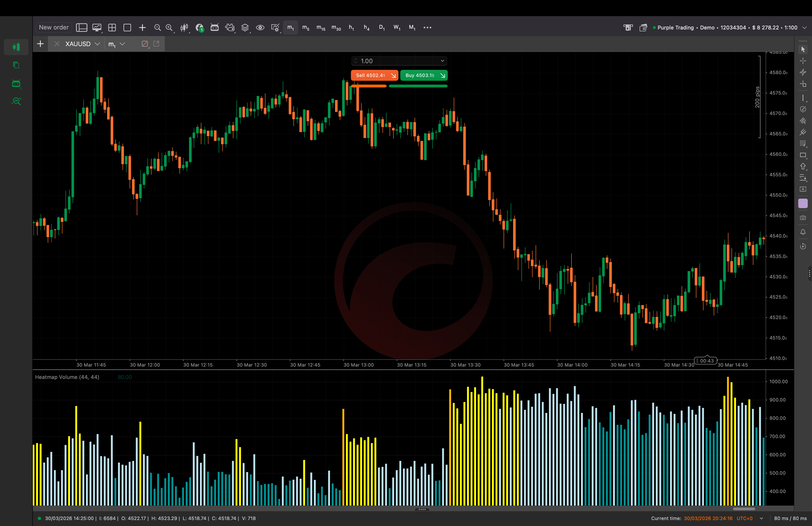Open the indicator layers icon
Screen dimensions: 812x526
(245, 27)
